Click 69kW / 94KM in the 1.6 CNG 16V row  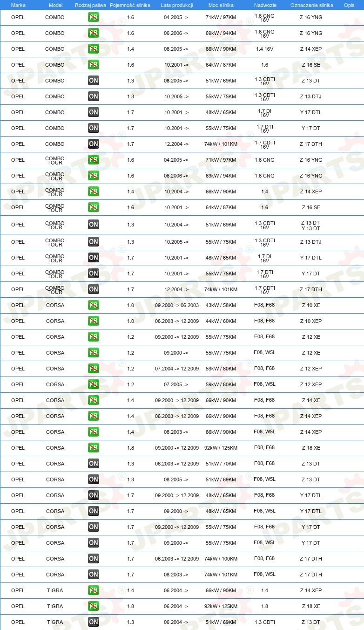pyautogui.click(x=221, y=33)
